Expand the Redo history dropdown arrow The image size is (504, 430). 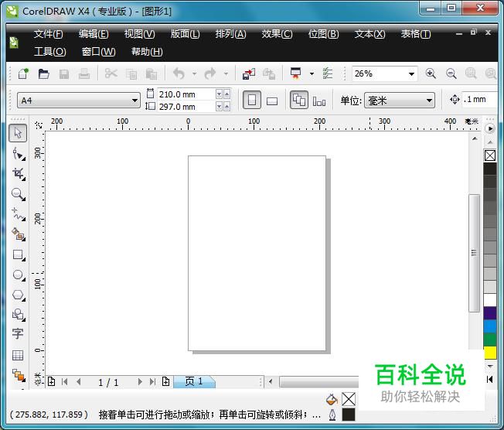point(226,74)
